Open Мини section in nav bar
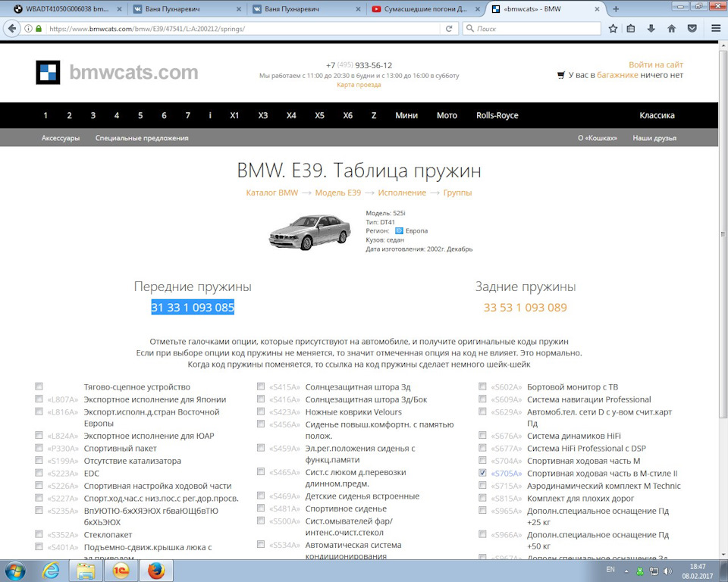Image resolution: width=728 pixels, height=582 pixels. point(406,115)
